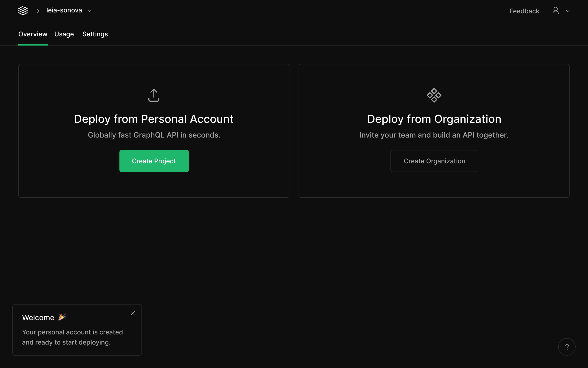Image resolution: width=588 pixels, height=368 pixels.
Task: Click the organization diamonds icon
Action: click(434, 95)
